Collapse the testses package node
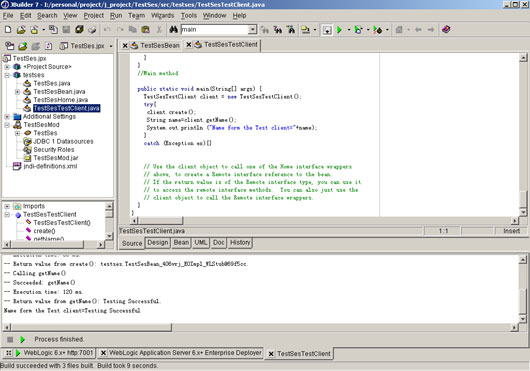530x371 pixels. tap(7, 75)
